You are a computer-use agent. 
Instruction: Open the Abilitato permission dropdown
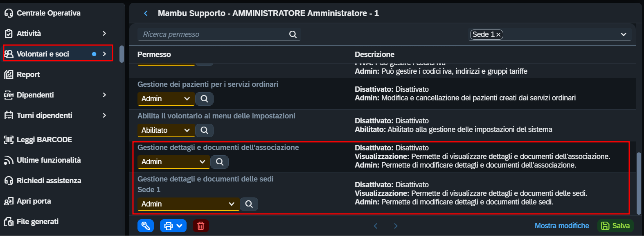click(166, 130)
